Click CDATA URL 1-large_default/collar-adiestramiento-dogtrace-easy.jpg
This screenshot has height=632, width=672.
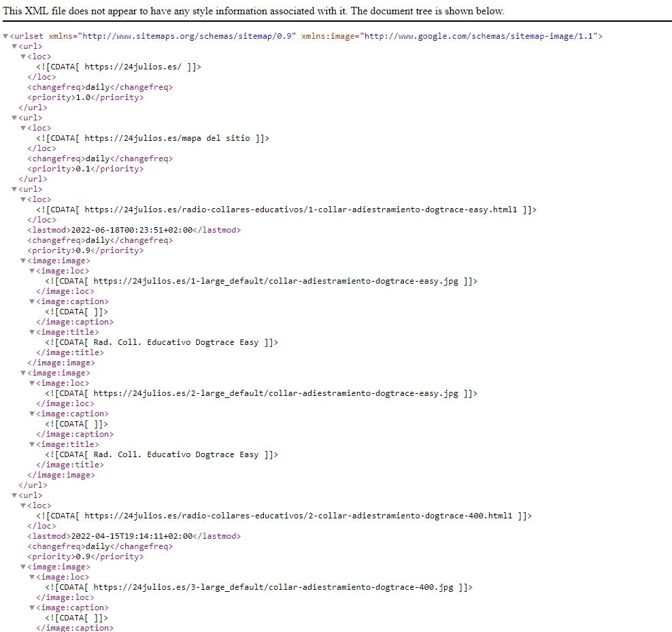point(261,281)
